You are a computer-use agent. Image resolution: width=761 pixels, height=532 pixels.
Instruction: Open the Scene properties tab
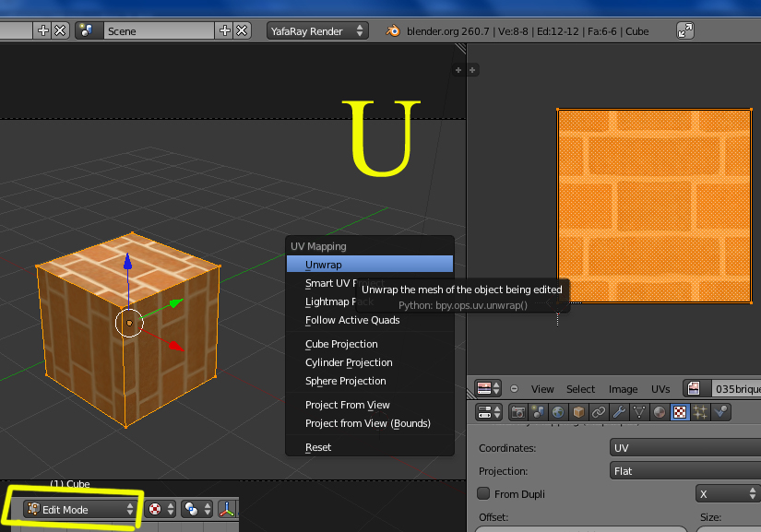(538, 412)
